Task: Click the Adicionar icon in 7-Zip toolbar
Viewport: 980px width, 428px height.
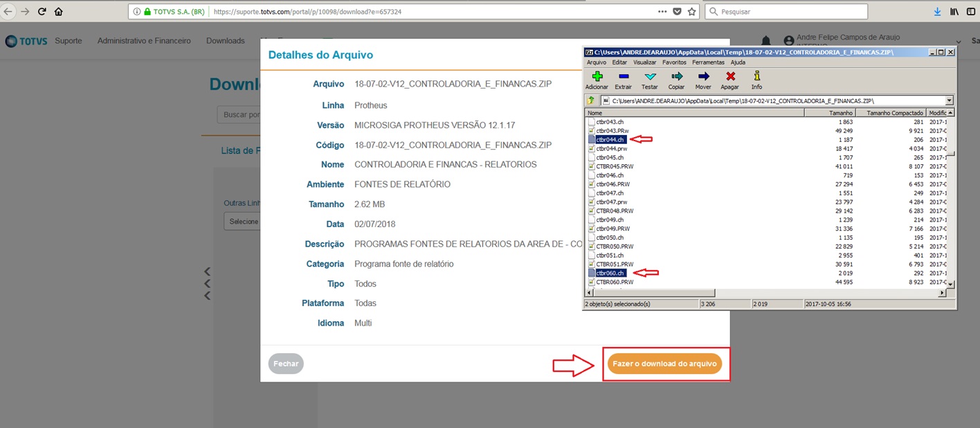Action: click(x=597, y=76)
